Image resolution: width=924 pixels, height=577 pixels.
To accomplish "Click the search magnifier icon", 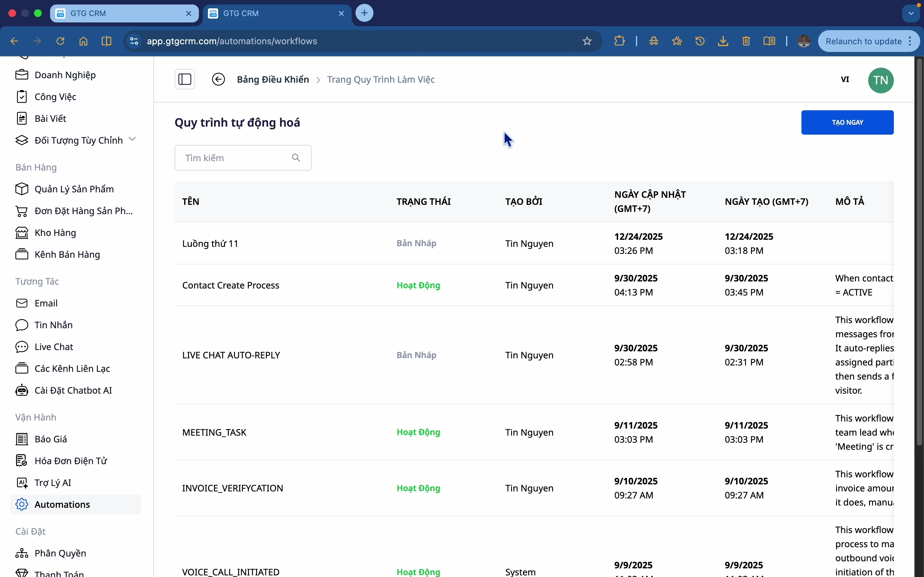I will pyautogui.click(x=296, y=158).
